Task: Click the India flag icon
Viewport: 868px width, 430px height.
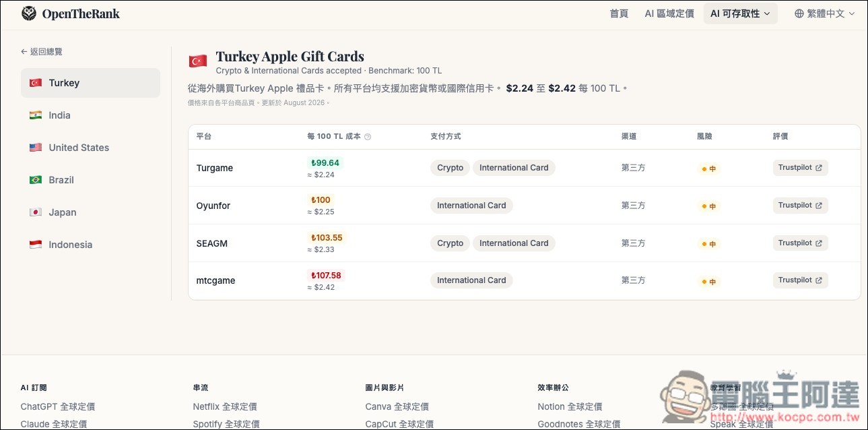Action: pyautogui.click(x=35, y=115)
